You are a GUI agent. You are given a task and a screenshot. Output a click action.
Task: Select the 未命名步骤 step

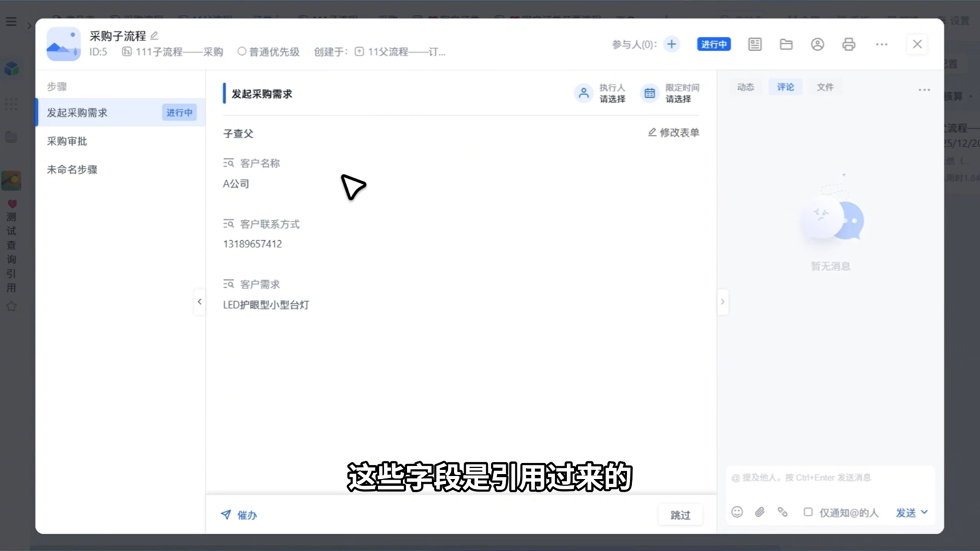pyautogui.click(x=121, y=170)
